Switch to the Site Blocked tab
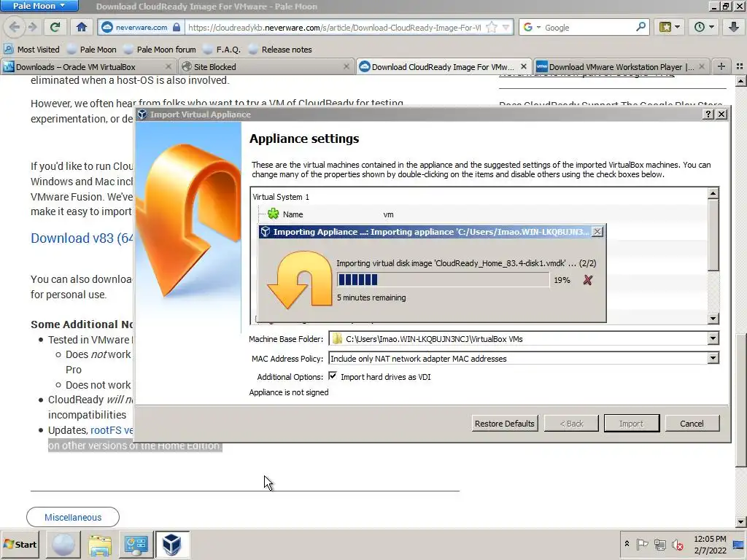Viewport: 747px width, 560px height. click(266, 66)
